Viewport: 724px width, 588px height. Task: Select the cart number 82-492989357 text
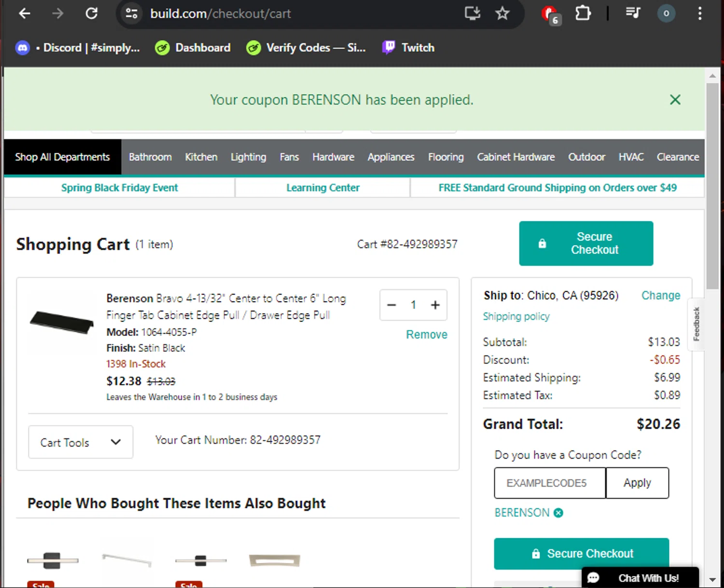(285, 440)
